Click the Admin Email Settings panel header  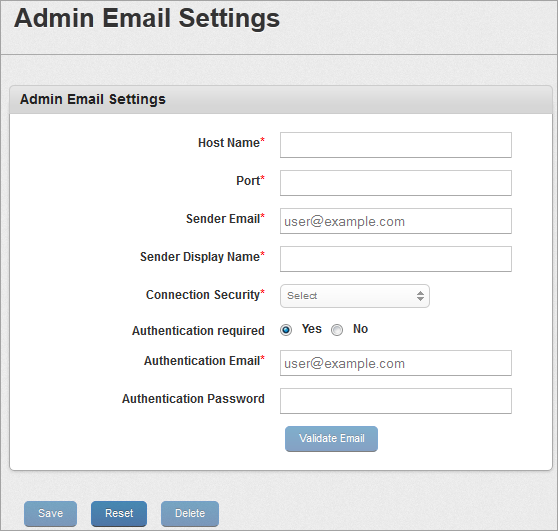281,100
